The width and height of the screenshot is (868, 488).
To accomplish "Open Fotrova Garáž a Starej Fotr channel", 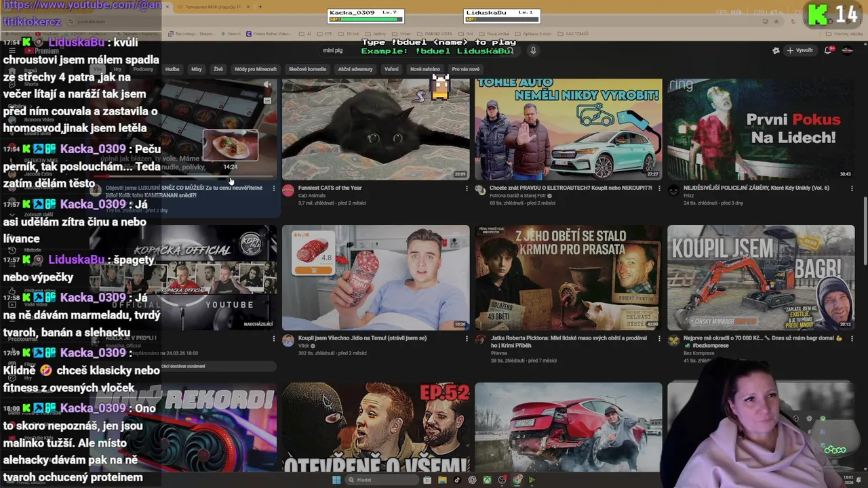I will pyautogui.click(x=519, y=195).
